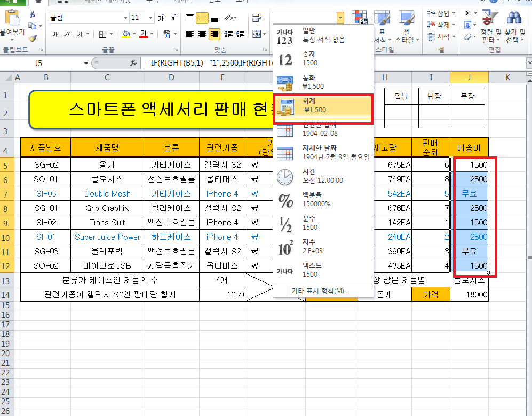
Task: Toggle italic font formatting
Action: pyautogui.click(x=67, y=34)
